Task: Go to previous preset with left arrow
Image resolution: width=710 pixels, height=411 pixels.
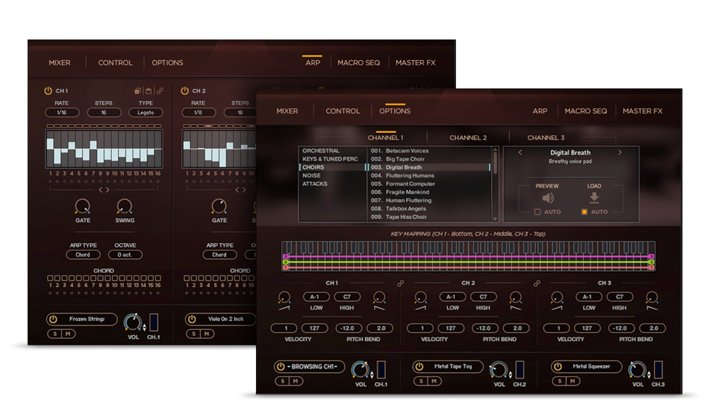Action: point(520,153)
